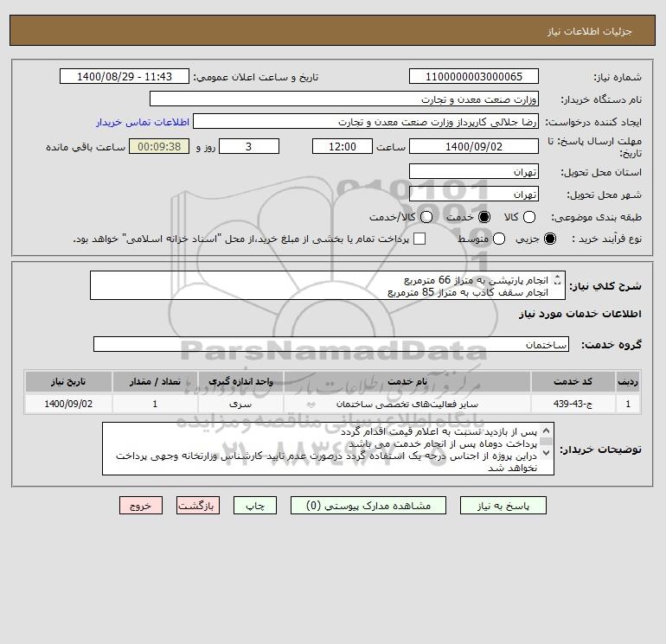Step down in شرح کلی نیاز box
Viewport: 666px width, 644px height.
pyautogui.click(x=558, y=283)
